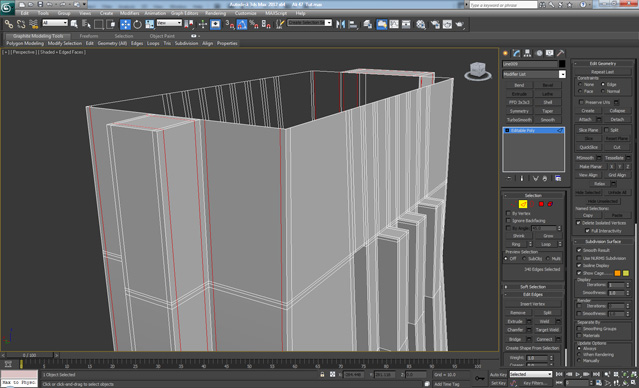Click the Bind to Space Warp icon
Screen dimensions: 639x388
click(x=33, y=24)
